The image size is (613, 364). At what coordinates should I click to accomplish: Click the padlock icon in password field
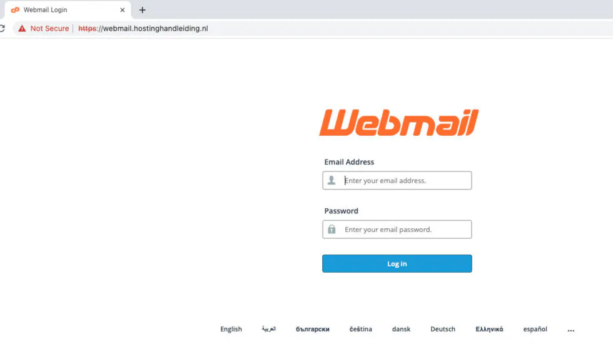[332, 229]
